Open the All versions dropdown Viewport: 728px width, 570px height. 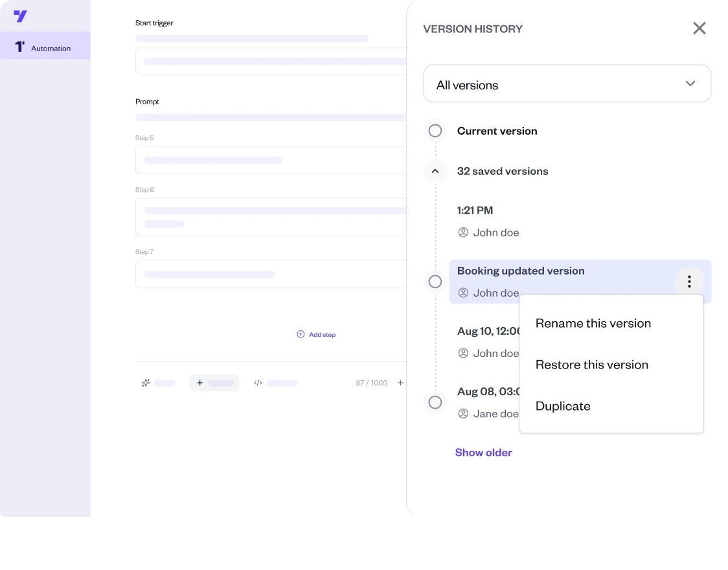pos(567,84)
